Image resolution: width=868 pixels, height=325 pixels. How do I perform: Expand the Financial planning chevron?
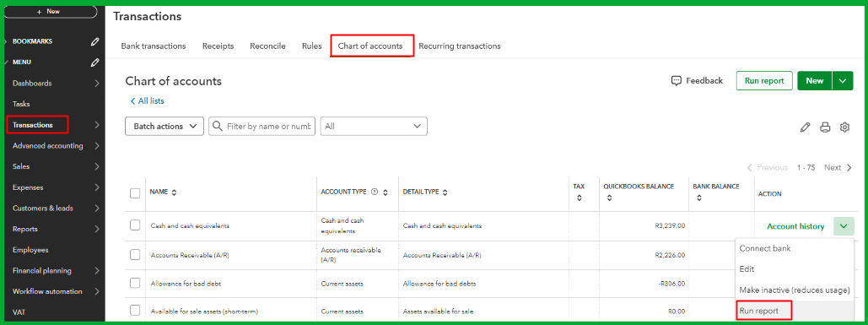pyautogui.click(x=97, y=271)
